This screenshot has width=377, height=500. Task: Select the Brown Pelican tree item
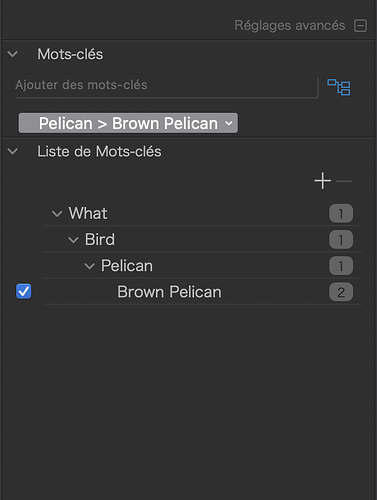tap(203, 292)
